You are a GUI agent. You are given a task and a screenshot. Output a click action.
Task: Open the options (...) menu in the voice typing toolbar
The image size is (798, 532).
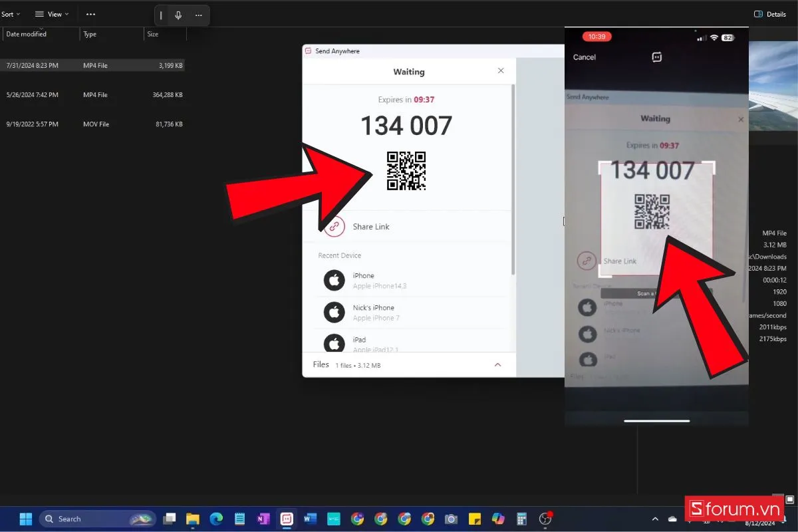pos(198,15)
